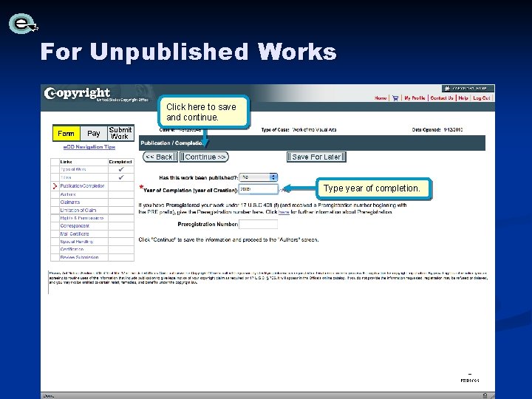Image resolution: width=532 pixels, height=399 pixels.
Task: Open Publication/Completion in sidebar links
Action: 82,186
